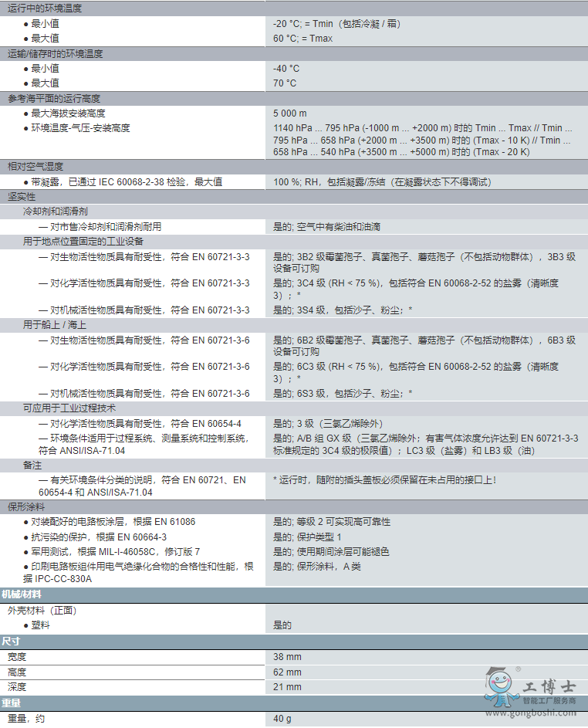Select the 冷却剂和润滑剂 subheading
Screen dimensions: 588x728
[x=55, y=212]
